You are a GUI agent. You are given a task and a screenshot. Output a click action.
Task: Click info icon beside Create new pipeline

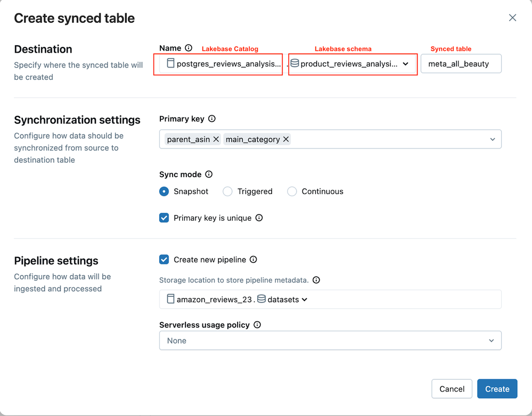click(253, 260)
